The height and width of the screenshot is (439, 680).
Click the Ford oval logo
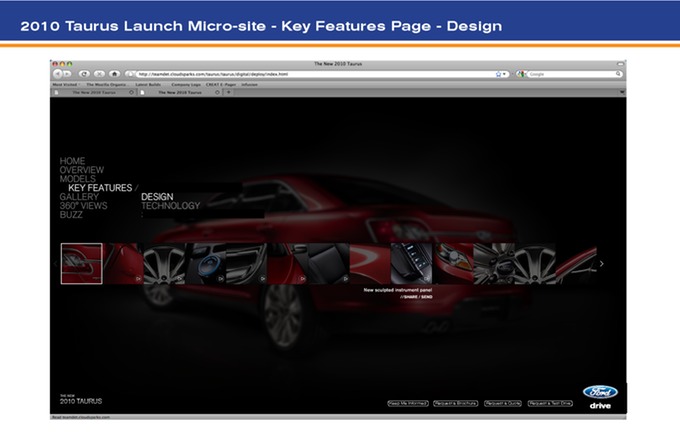tap(600, 392)
